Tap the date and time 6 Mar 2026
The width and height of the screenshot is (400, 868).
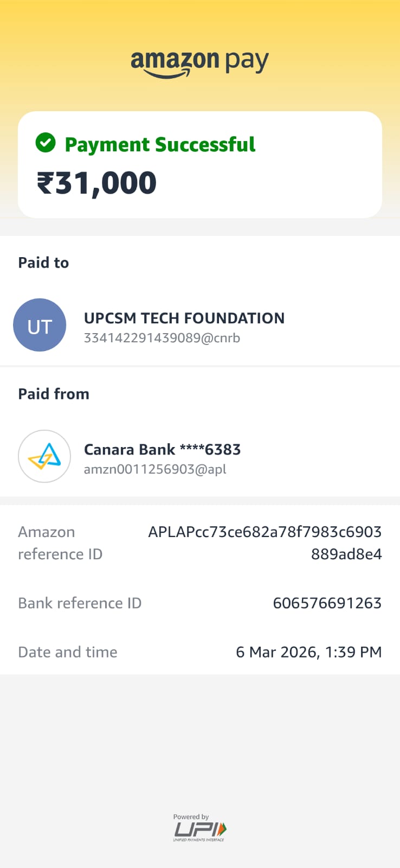(x=309, y=652)
